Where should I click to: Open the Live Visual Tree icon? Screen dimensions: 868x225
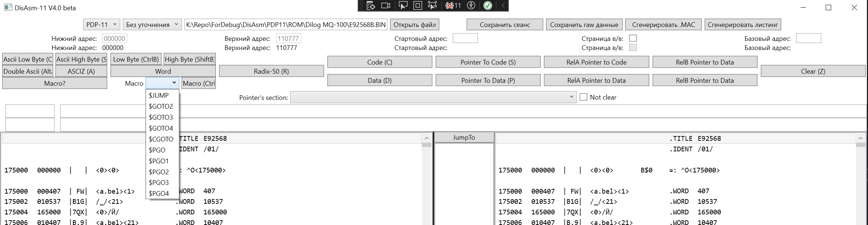coord(371,5)
